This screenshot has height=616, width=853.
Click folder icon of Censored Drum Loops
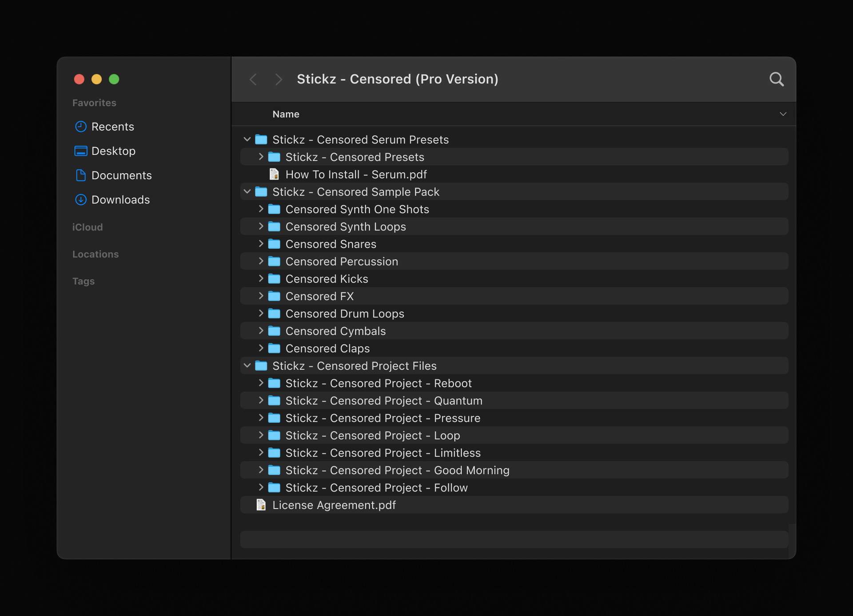274,314
